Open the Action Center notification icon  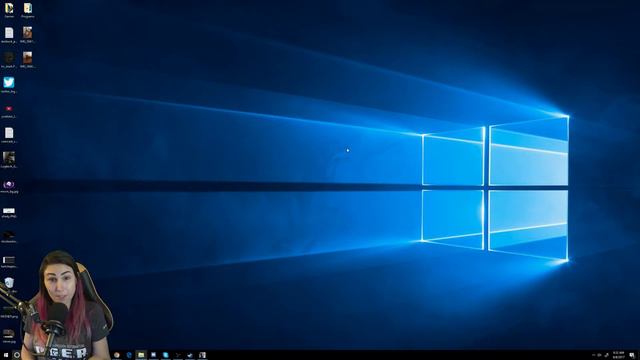pyautogui.click(x=632, y=355)
